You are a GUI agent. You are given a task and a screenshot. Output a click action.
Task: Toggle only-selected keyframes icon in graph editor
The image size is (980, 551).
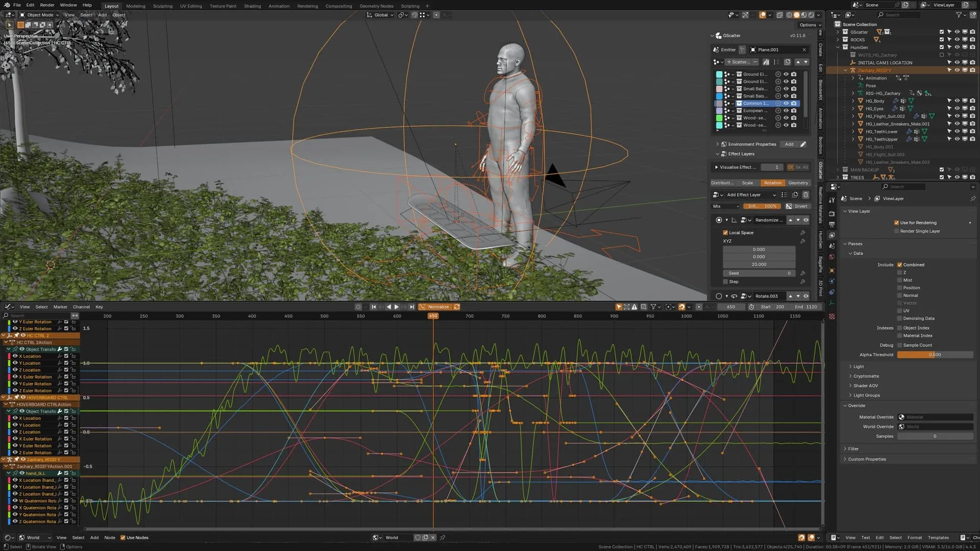[x=619, y=307]
